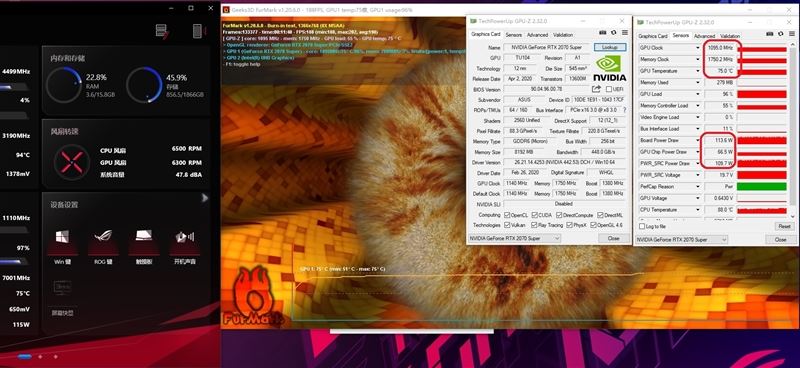Click the 开机声音 boot sound icon
The width and height of the screenshot is (800, 368).
(184, 237)
